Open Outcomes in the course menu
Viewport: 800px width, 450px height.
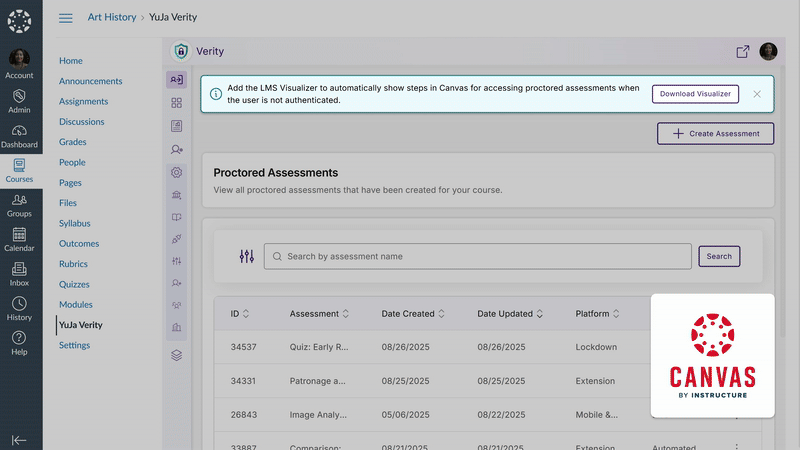[79, 244]
